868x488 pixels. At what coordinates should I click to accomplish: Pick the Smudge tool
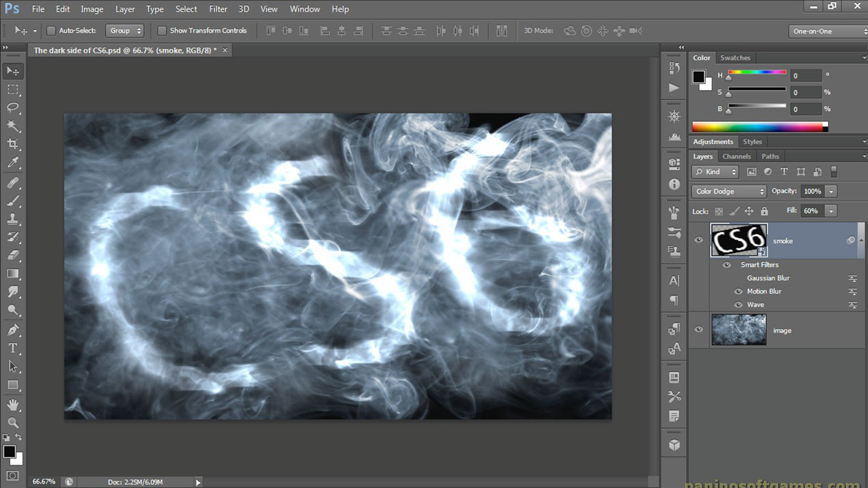click(13, 292)
